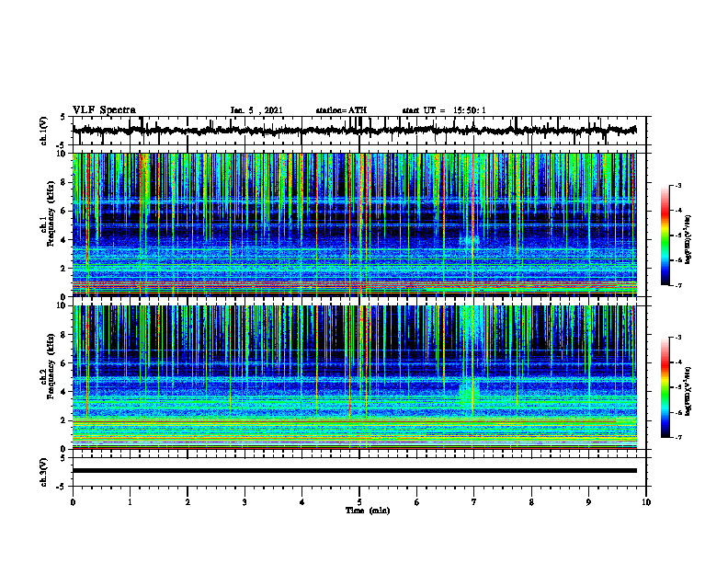This screenshot has height=563, width=728.
Task: Select the 'start UT = 15:50:1' label
Action: coord(444,110)
